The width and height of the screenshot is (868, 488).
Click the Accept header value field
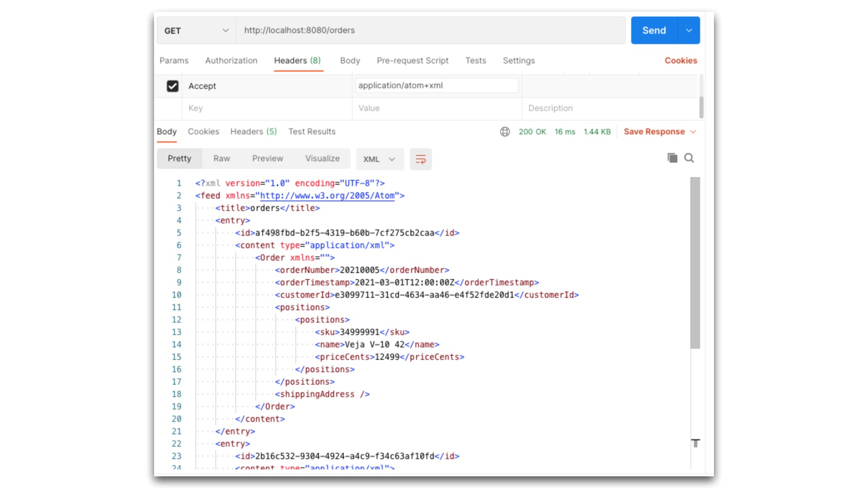point(437,86)
